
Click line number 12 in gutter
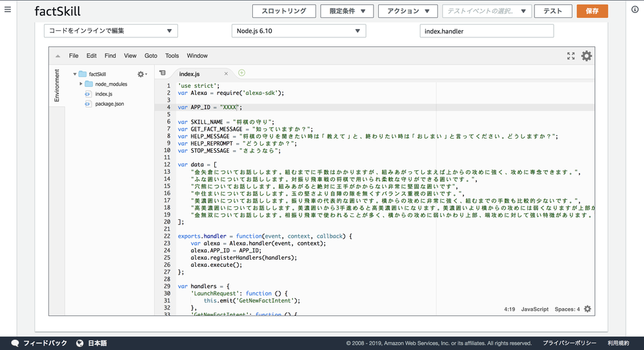(167, 164)
